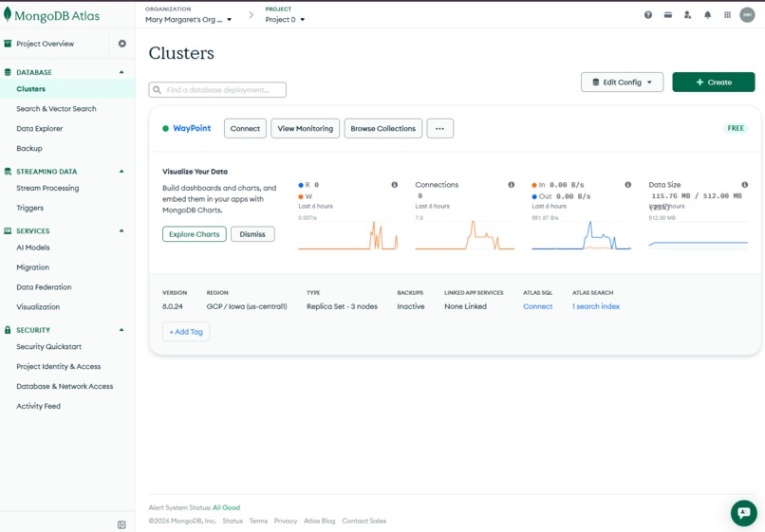Open the help question mark icon
765x532 pixels.
pyautogui.click(x=648, y=15)
